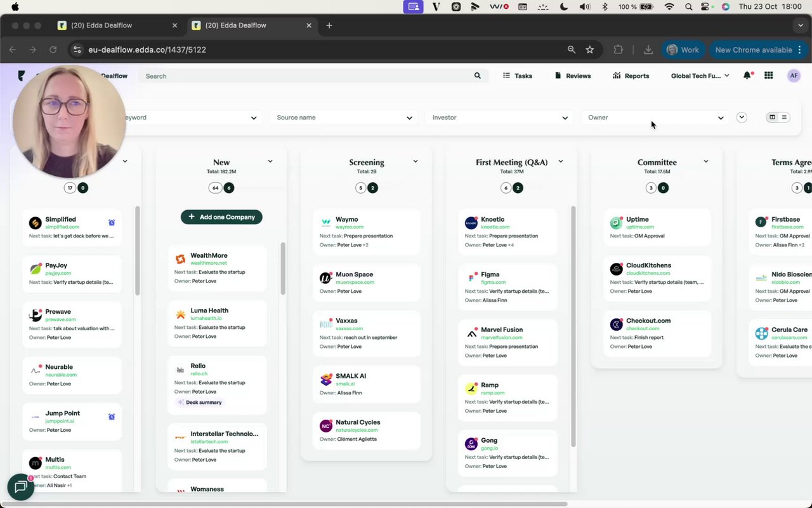This screenshot has width=812, height=508.
Task: Click the Ramp company logo
Action: click(471, 389)
